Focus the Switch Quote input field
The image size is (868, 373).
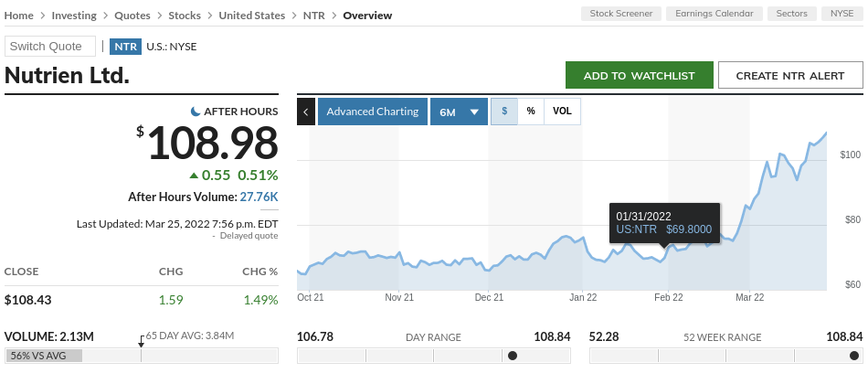point(50,47)
